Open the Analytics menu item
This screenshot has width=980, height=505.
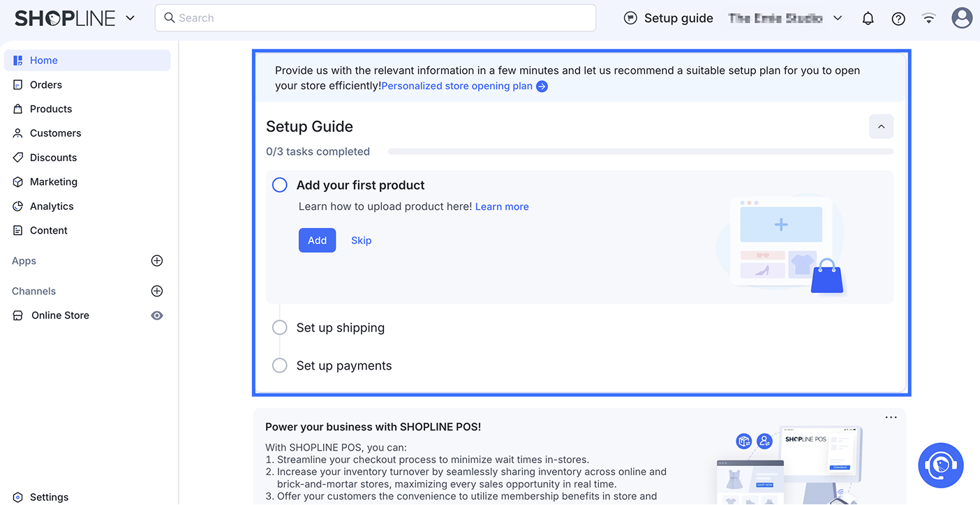click(x=52, y=206)
